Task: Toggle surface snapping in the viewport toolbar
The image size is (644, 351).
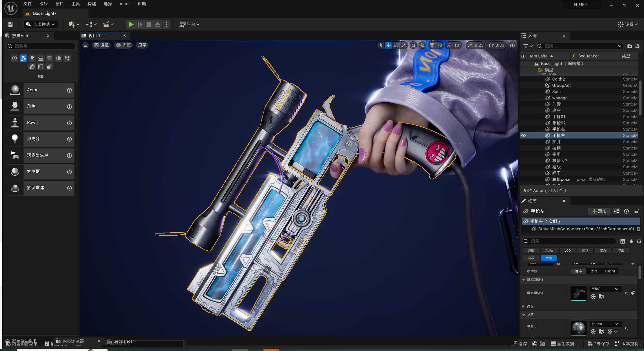Action: [422, 45]
